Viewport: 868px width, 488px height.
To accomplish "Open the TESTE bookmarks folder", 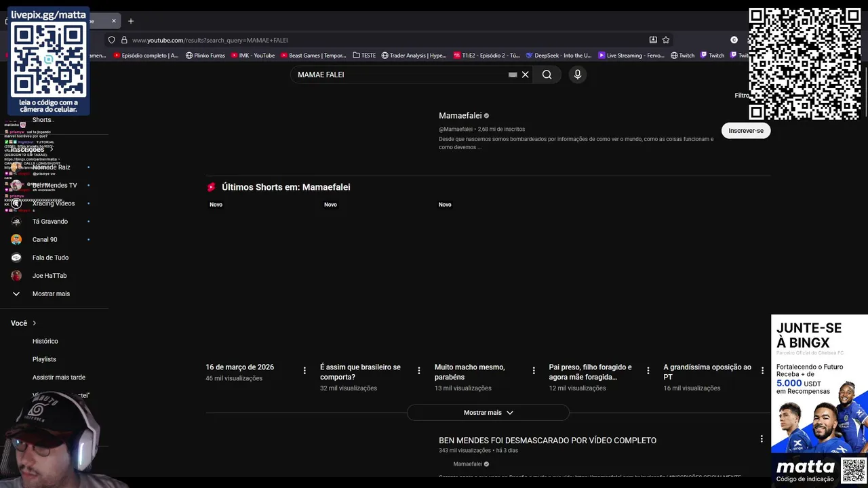I will tap(364, 56).
